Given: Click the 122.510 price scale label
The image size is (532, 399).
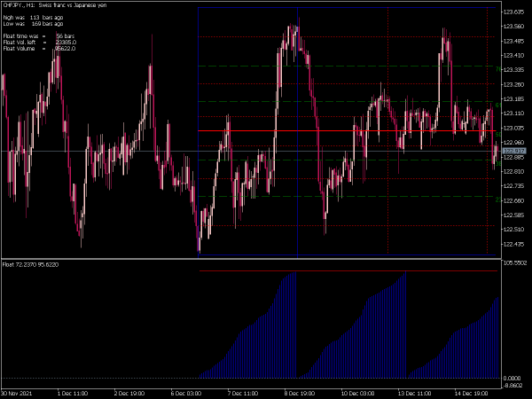Looking at the screenshot, I should pos(513,230).
